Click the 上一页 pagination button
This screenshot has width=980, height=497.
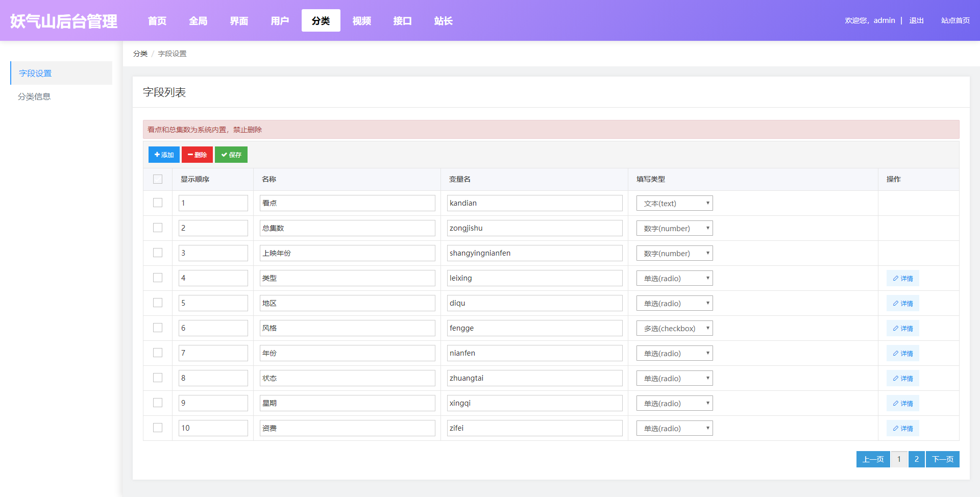click(x=873, y=459)
